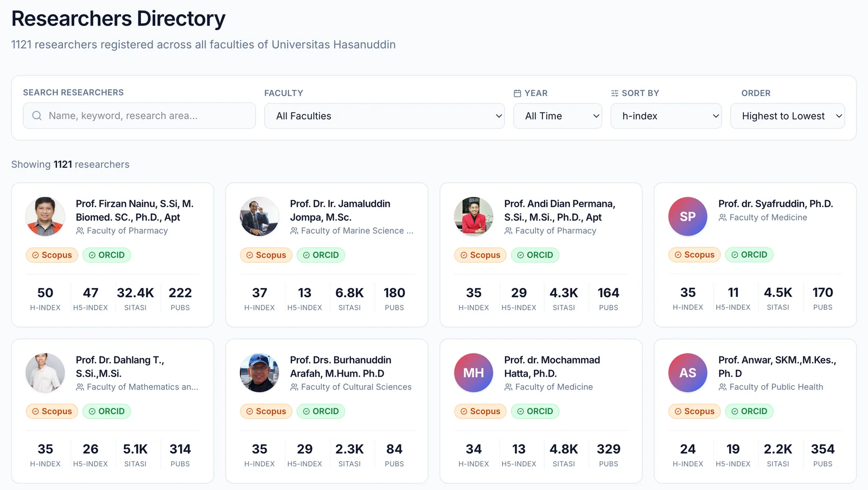The width and height of the screenshot is (868, 490).
Task: Click ORCID badge on Prof. Anwar card
Action: [x=750, y=411]
